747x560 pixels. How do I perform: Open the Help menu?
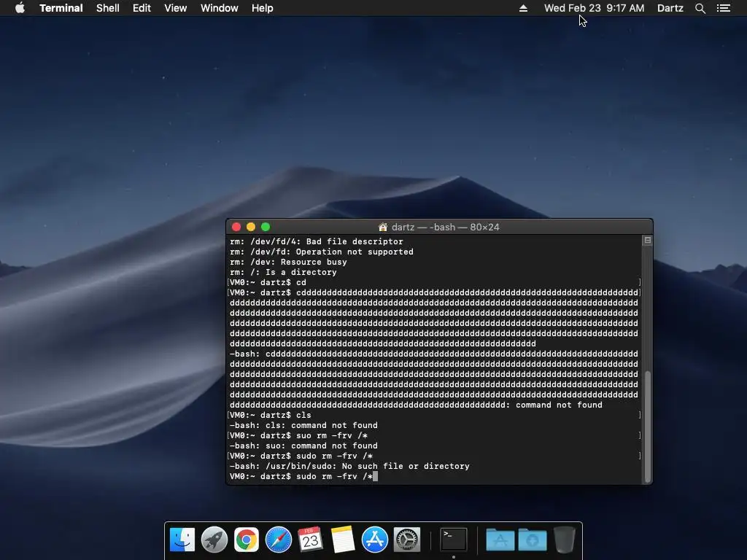click(x=262, y=8)
